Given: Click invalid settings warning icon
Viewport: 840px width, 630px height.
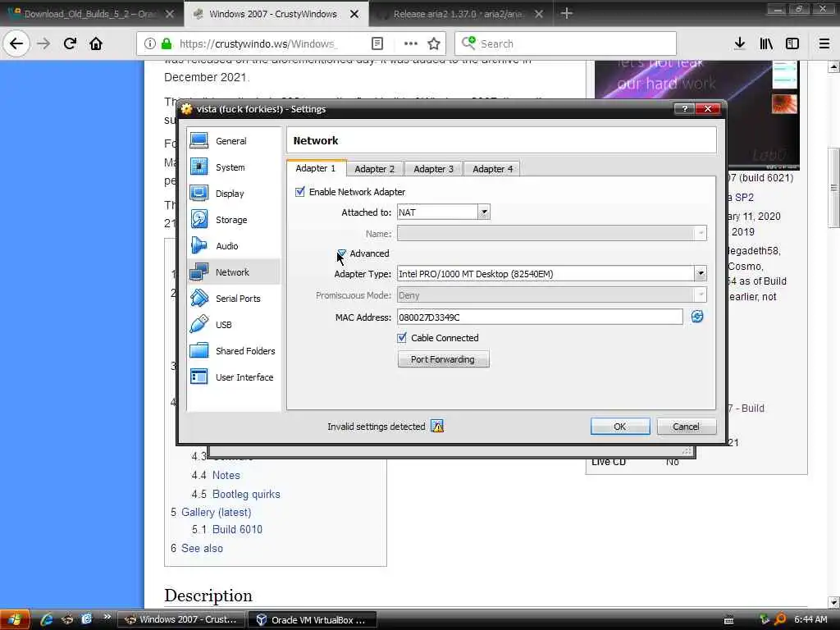Looking at the screenshot, I should 438,427.
